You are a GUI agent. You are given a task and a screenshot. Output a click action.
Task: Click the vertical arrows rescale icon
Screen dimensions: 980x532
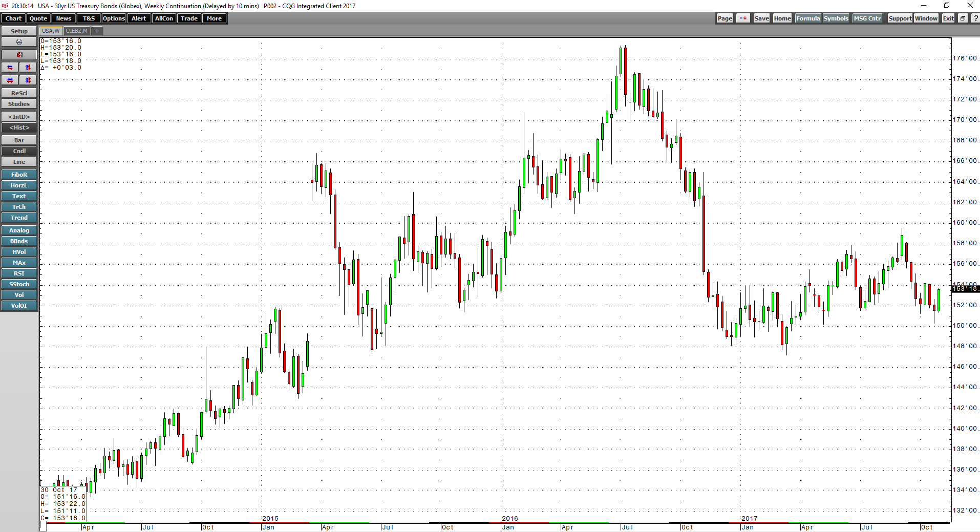point(27,67)
